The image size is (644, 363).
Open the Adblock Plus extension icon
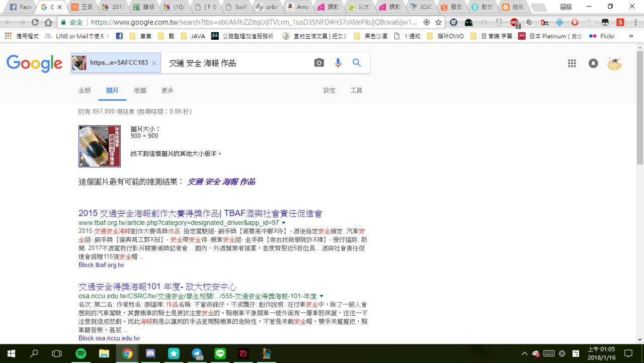point(514,22)
